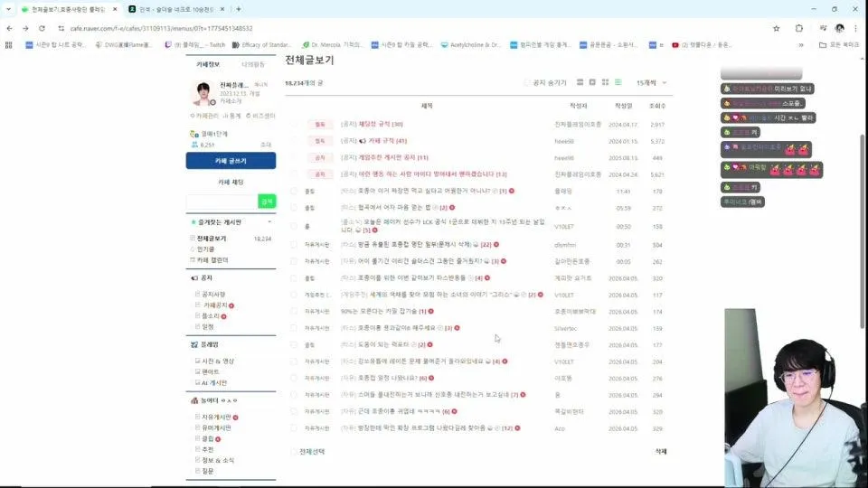Viewport: 868px width, 488px height.
Task: Collapse the 즐겨찾는 게시판 section arrow
Action: (269, 222)
